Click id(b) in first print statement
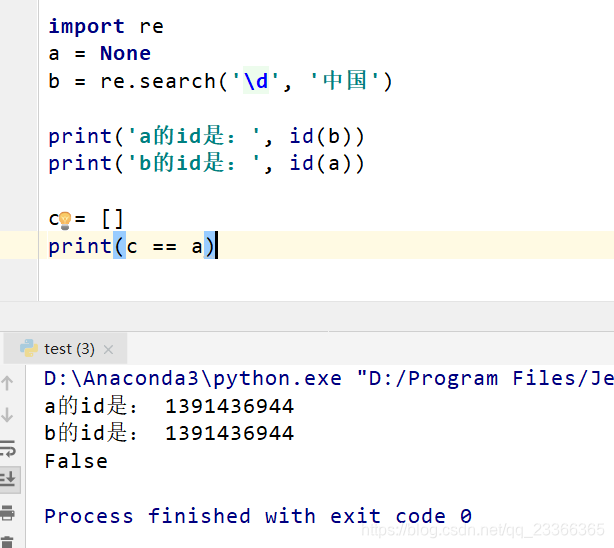The height and width of the screenshot is (548, 614). point(321,136)
